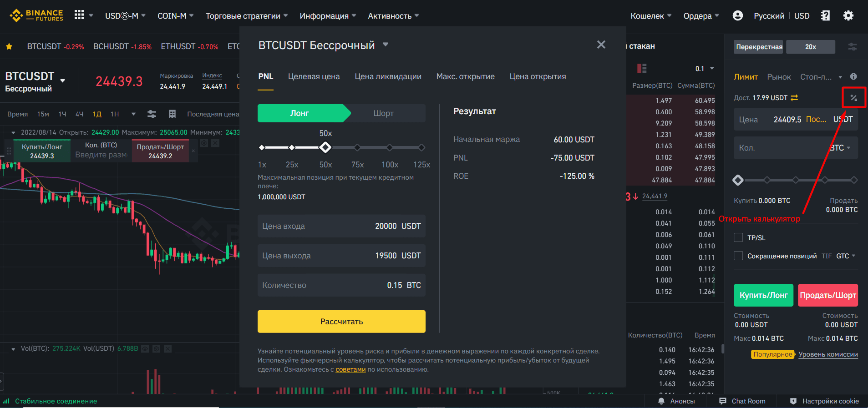Switch to the PNL tab
The height and width of the screenshot is (408, 868).
pyautogui.click(x=266, y=76)
